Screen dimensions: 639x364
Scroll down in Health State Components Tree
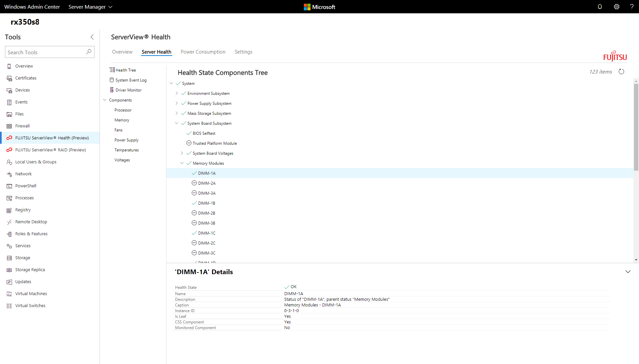click(x=636, y=260)
